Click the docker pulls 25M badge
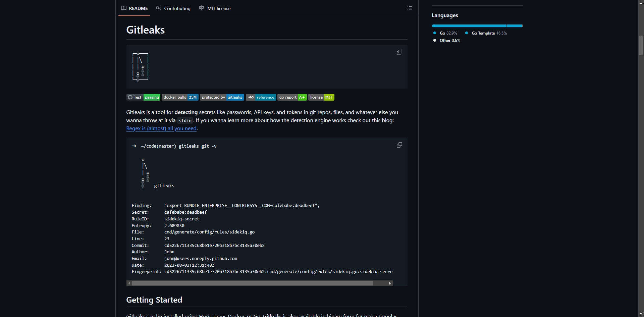Viewport: 644px width, 317px height. (x=180, y=97)
